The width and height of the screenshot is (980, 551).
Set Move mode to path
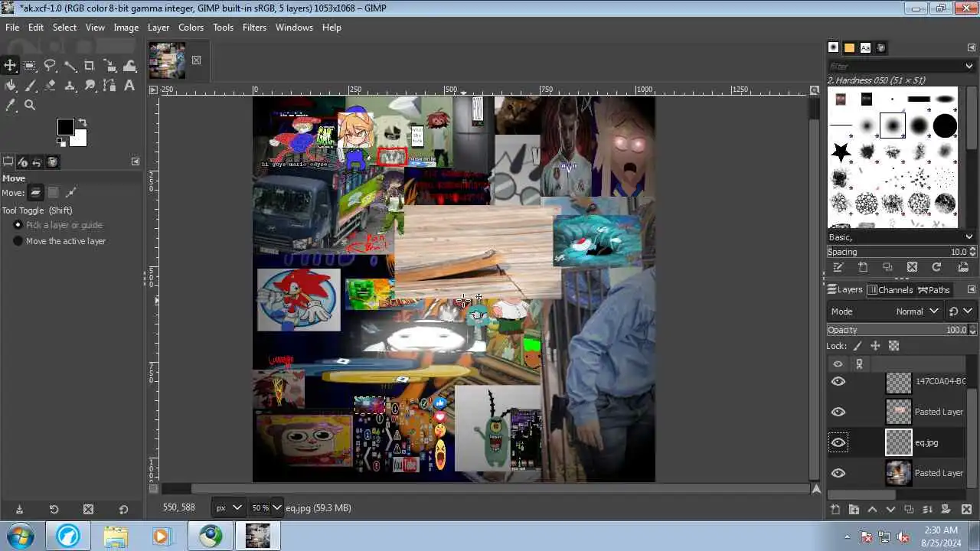tap(71, 192)
